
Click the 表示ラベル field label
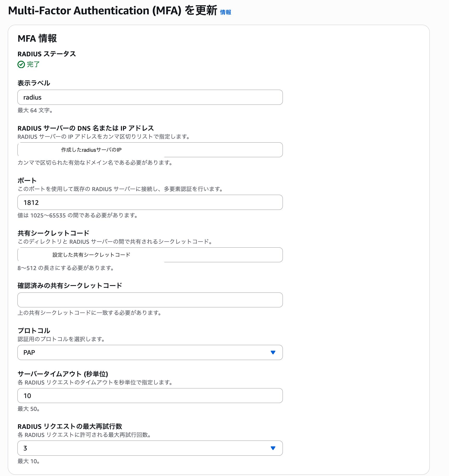(x=34, y=83)
